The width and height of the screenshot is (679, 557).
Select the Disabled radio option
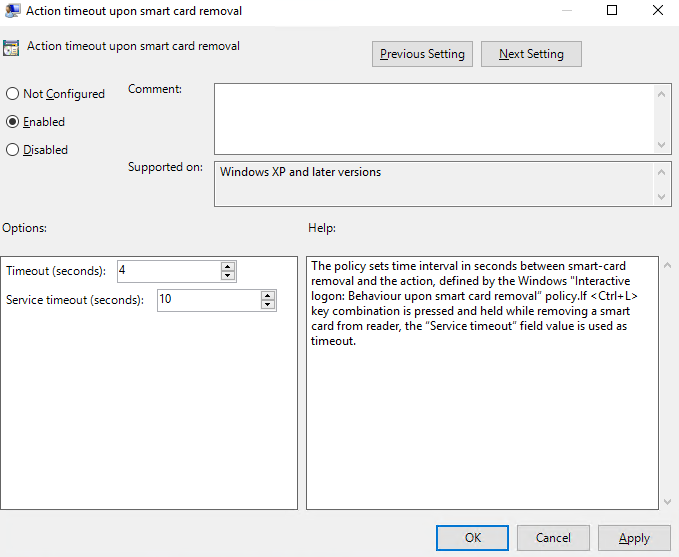pyautogui.click(x=13, y=150)
